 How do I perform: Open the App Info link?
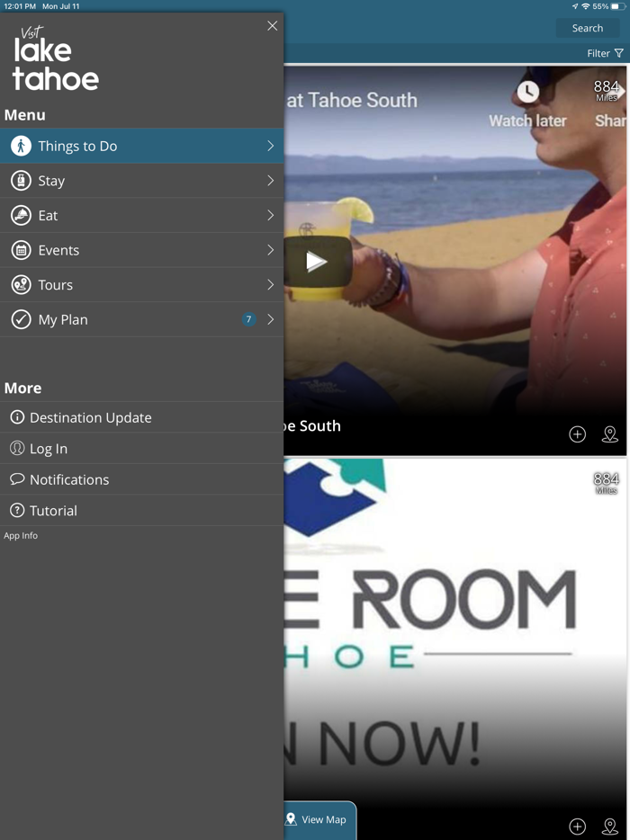tap(21, 536)
